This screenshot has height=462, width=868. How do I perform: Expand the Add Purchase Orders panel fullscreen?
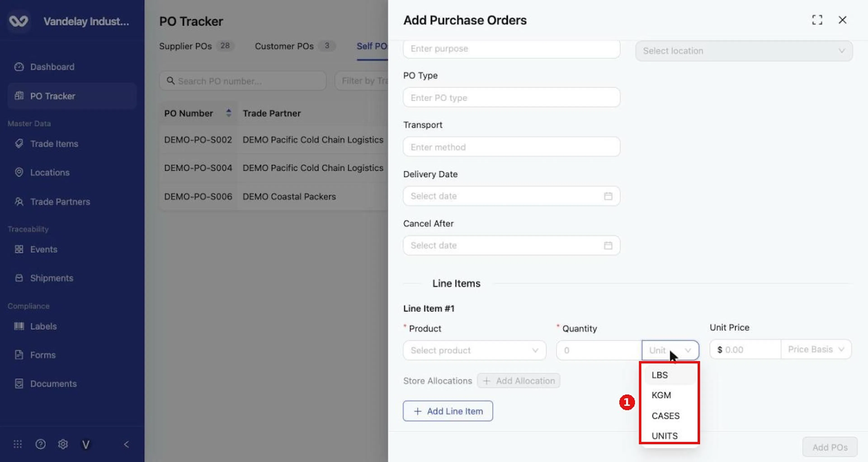(817, 20)
